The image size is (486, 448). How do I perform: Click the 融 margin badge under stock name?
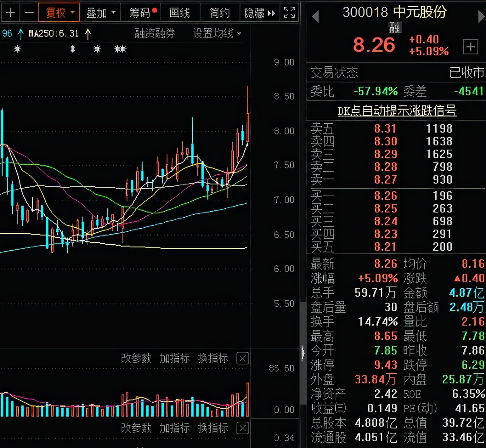(x=395, y=28)
